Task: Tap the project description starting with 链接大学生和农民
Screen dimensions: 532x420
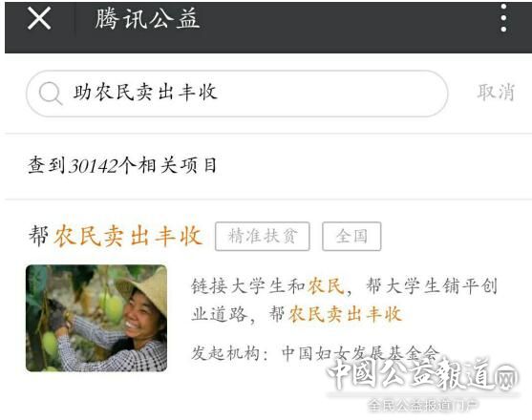Action: tap(344, 300)
